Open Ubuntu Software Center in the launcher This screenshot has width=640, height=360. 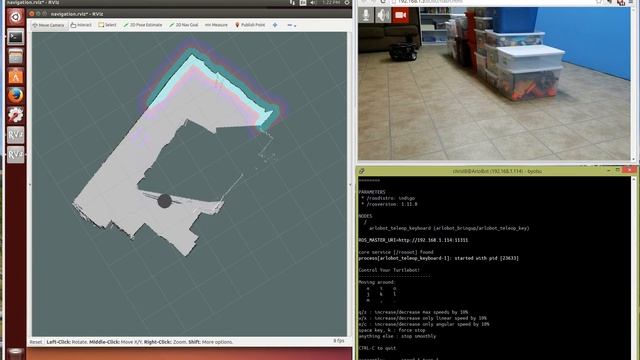(x=16, y=76)
